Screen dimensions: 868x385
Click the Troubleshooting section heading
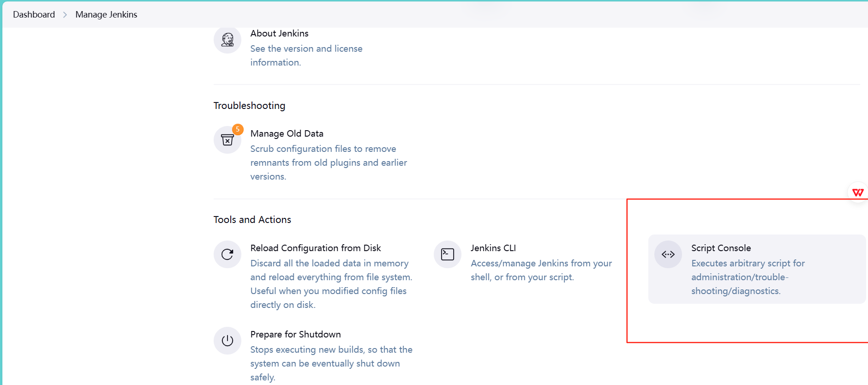tap(249, 106)
